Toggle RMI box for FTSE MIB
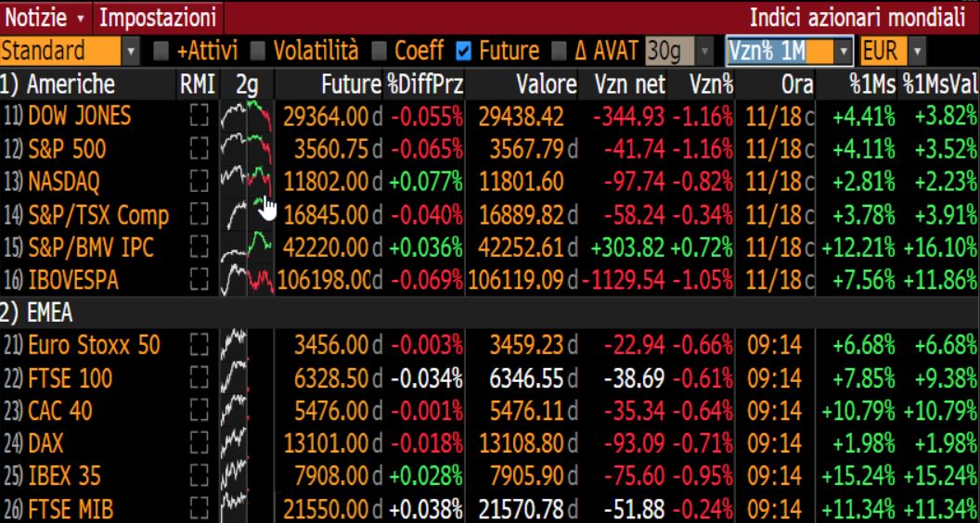The image size is (980, 523). 199,508
